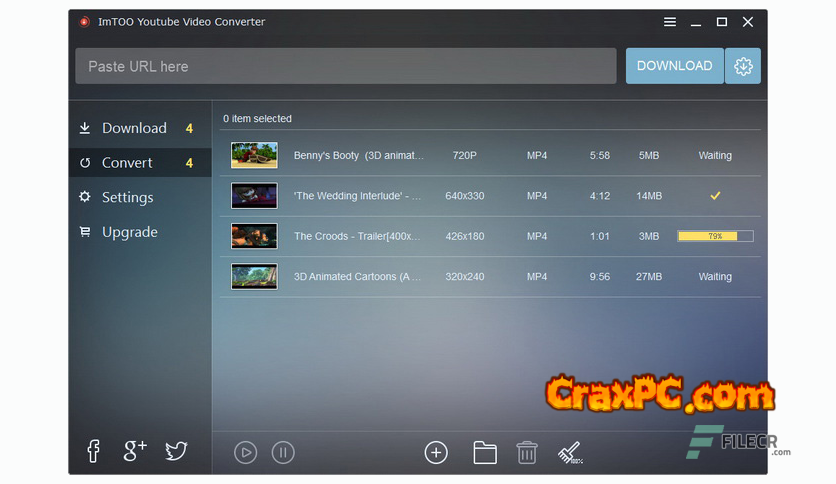This screenshot has width=836, height=484.
Task: Click the 9:56 duration value
Action: 600,277
